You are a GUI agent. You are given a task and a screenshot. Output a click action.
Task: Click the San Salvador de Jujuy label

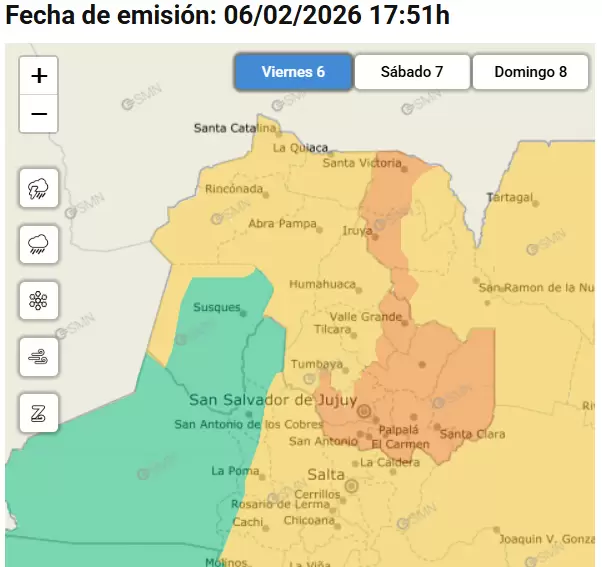pos(273,400)
